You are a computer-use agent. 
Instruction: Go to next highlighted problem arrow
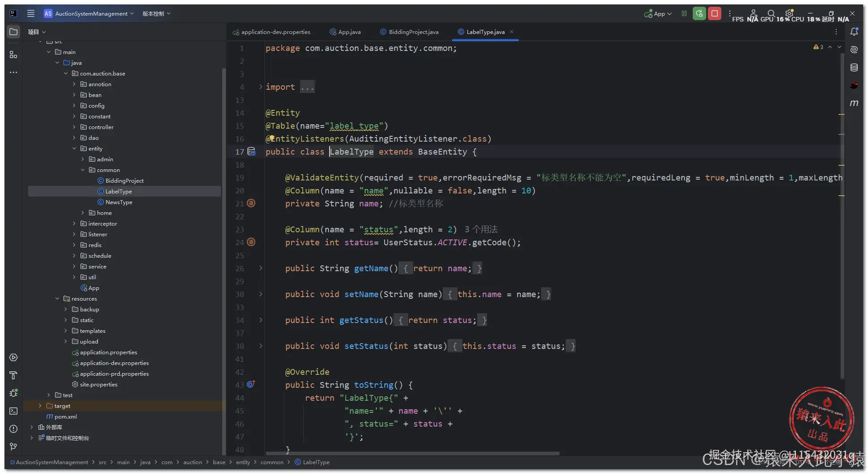click(839, 47)
